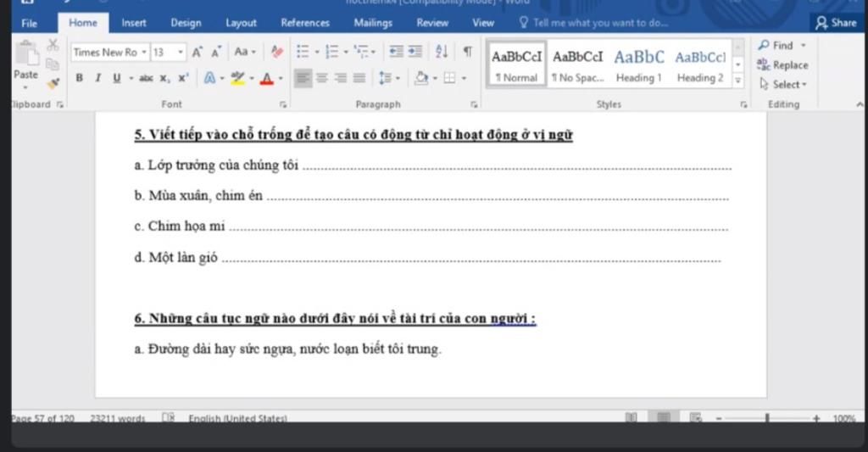This screenshot has width=868, height=452.
Task: Switch to the Mailings tab
Action: (x=373, y=23)
